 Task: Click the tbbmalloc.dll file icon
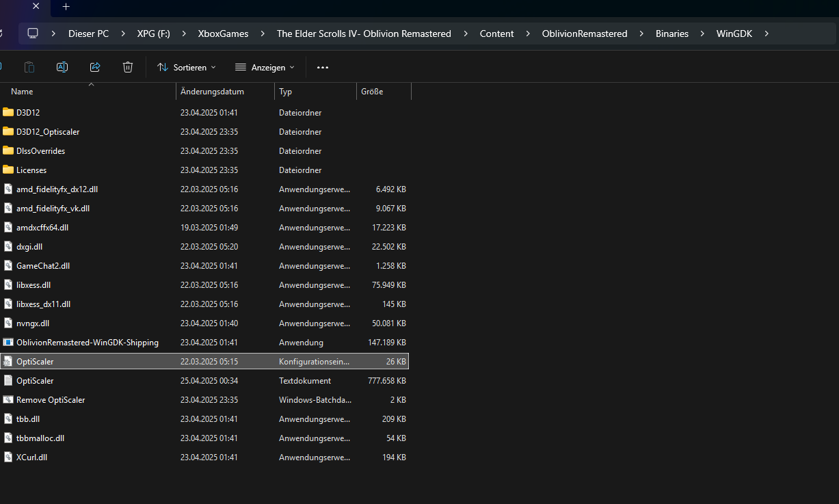click(x=8, y=438)
